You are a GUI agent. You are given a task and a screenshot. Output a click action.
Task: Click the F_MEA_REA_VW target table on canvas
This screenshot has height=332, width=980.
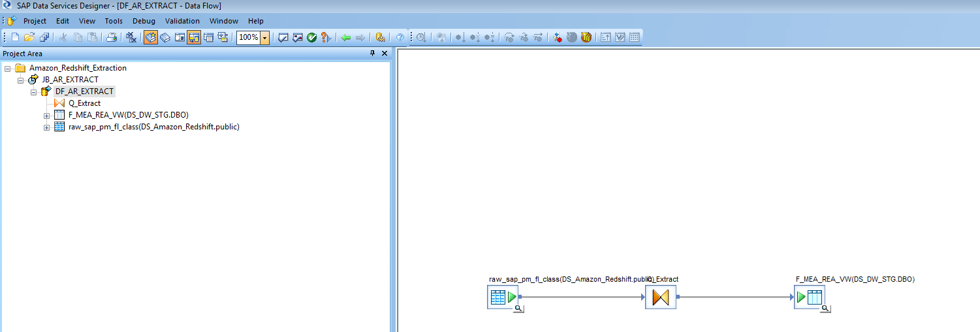click(809, 297)
